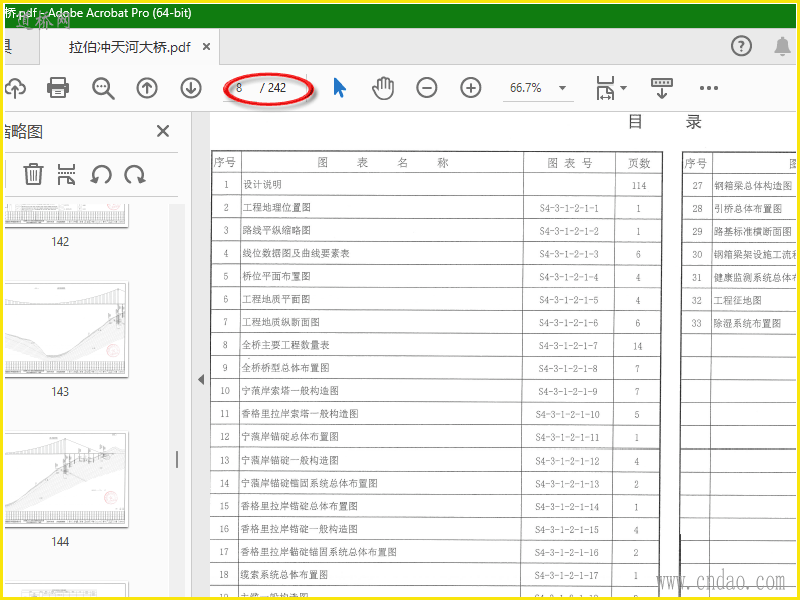The height and width of the screenshot is (600, 800).
Task: Click the extract pages scissors icon
Action: coord(67,174)
